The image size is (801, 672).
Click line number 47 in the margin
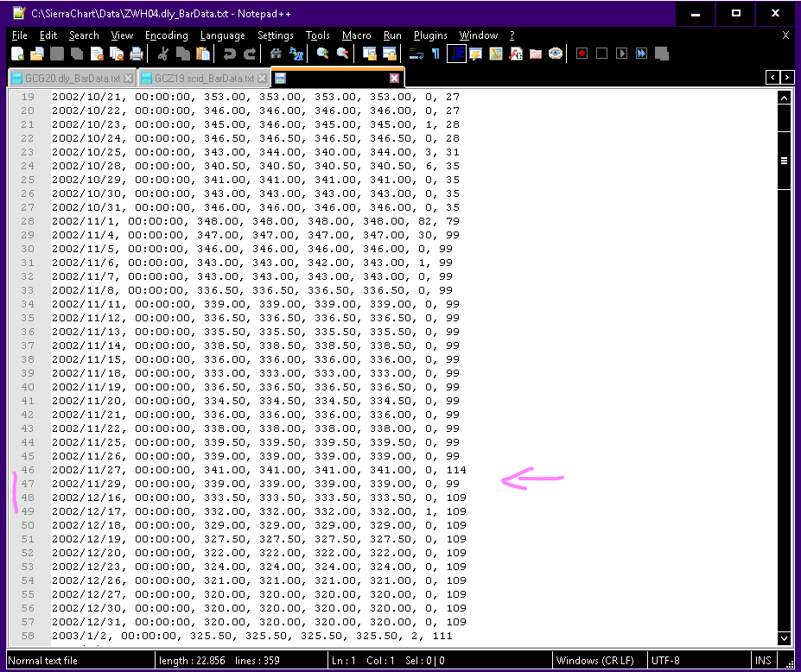tap(28, 484)
